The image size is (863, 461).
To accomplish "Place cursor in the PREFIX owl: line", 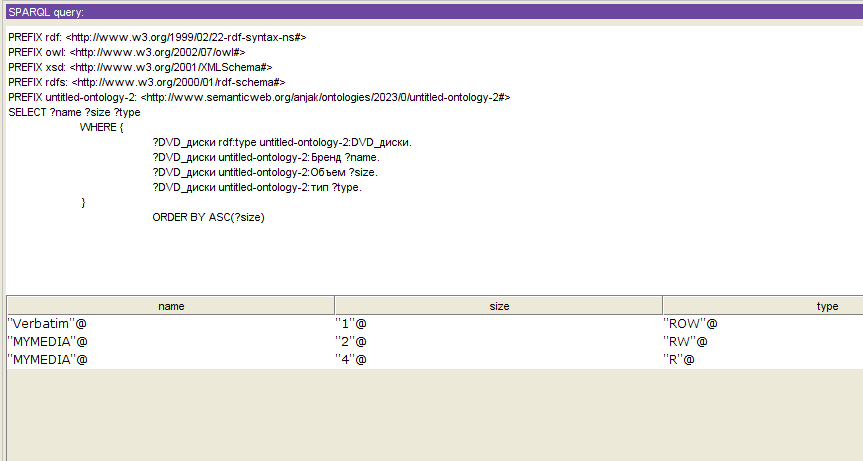I will [127, 52].
